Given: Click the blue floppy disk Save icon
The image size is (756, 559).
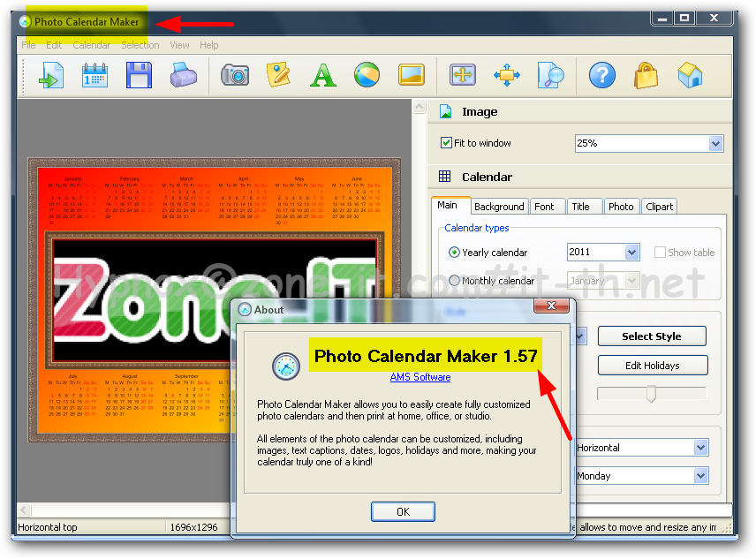Looking at the screenshot, I should click(x=139, y=75).
